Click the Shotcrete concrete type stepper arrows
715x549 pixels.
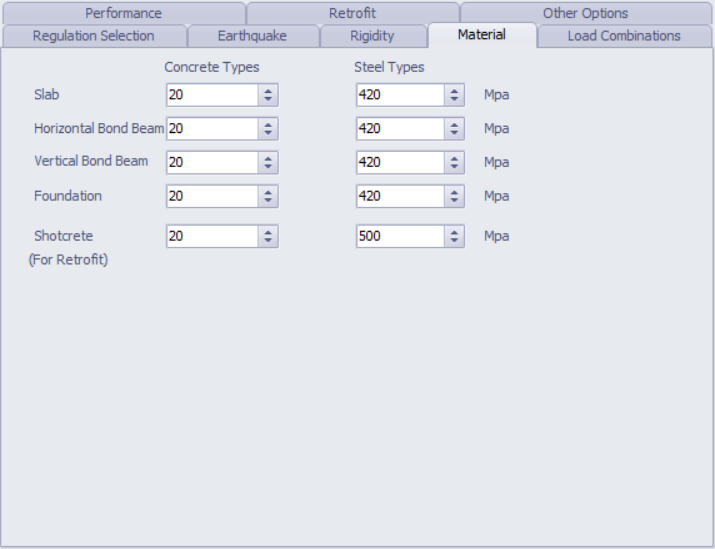pos(268,236)
